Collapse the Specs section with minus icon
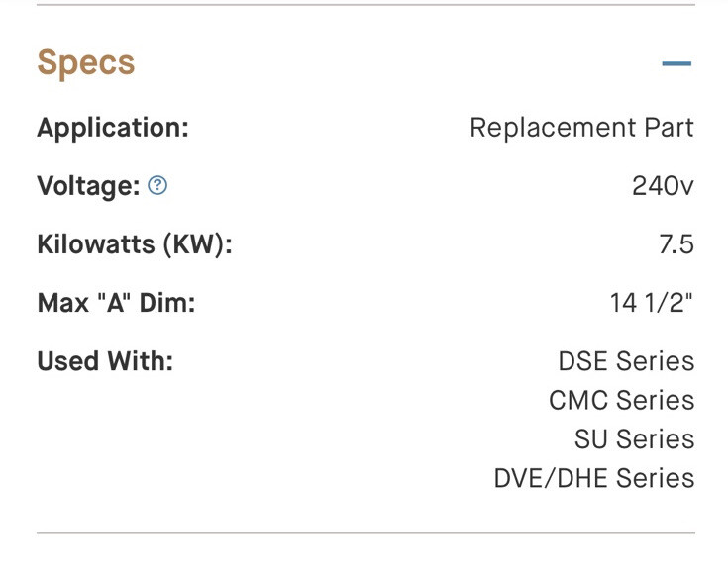Image resolution: width=728 pixels, height=580 pixels. click(676, 64)
